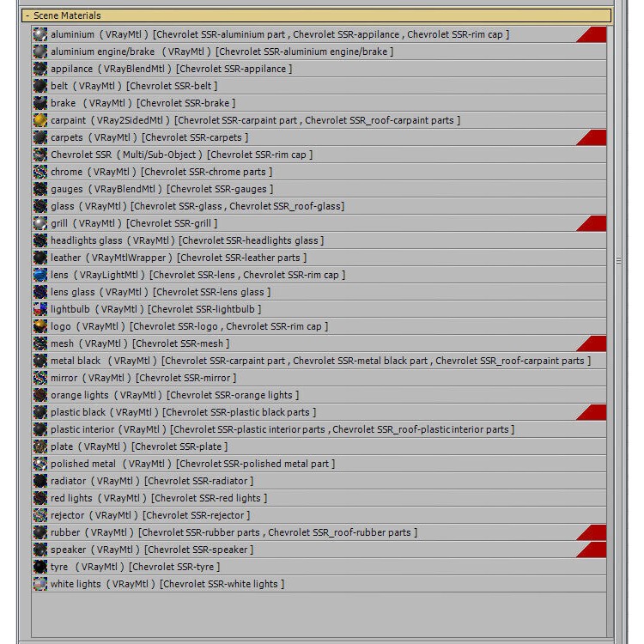
Task: Select the white lights material icon
Action: click(40, 584)
